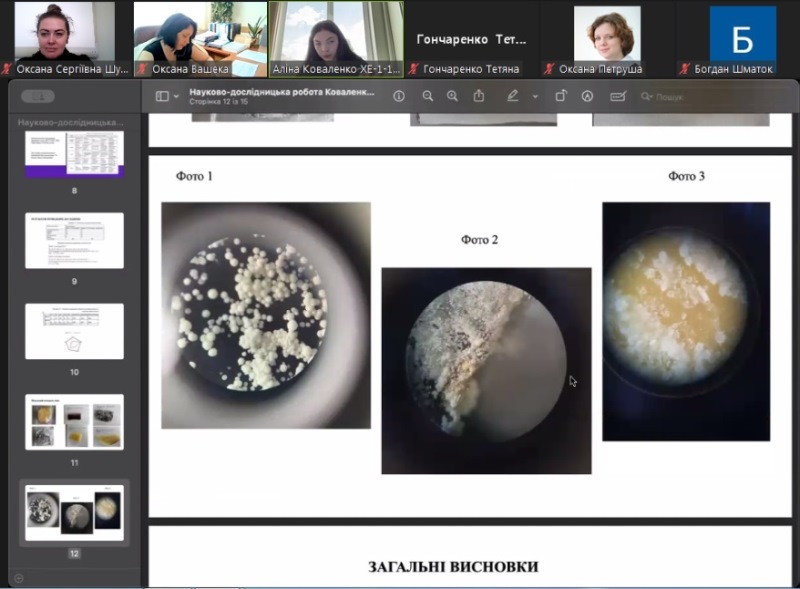The height and width of the screenshot is (589, 800).
Task: Select page 9 thumbnail in sidebar
Action: 74,240
